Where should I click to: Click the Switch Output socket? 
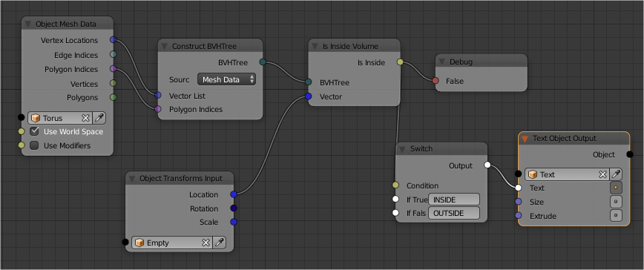pos(487,165)
